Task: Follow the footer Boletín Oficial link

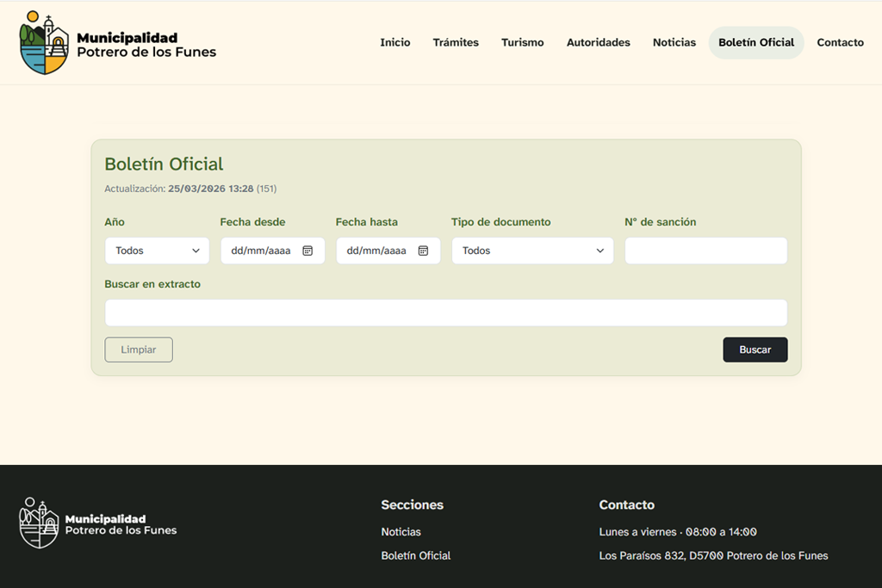Action: pos(416,555)
